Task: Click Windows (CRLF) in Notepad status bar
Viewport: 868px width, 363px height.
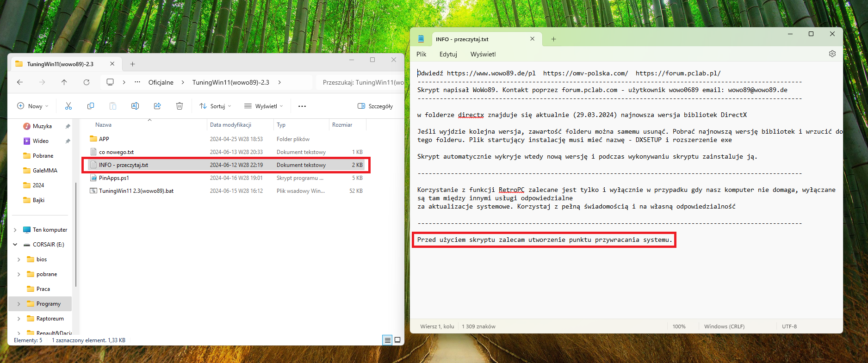Action: pos(724,326)
